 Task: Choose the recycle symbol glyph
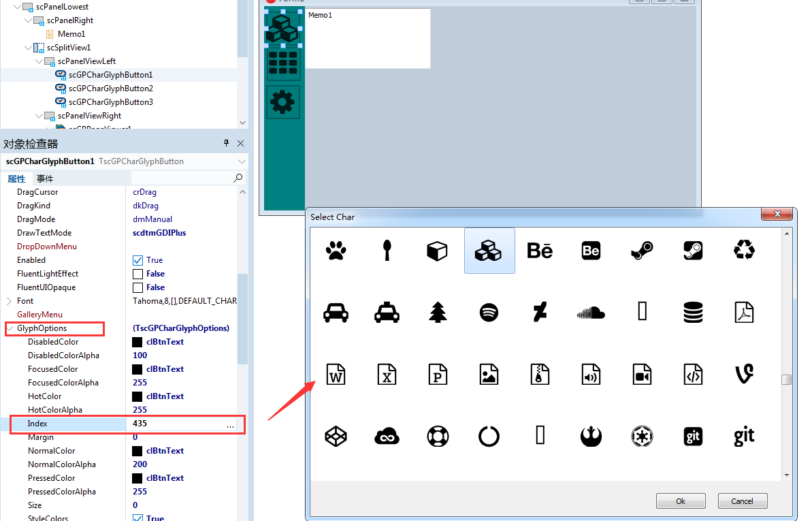point(744,250)
